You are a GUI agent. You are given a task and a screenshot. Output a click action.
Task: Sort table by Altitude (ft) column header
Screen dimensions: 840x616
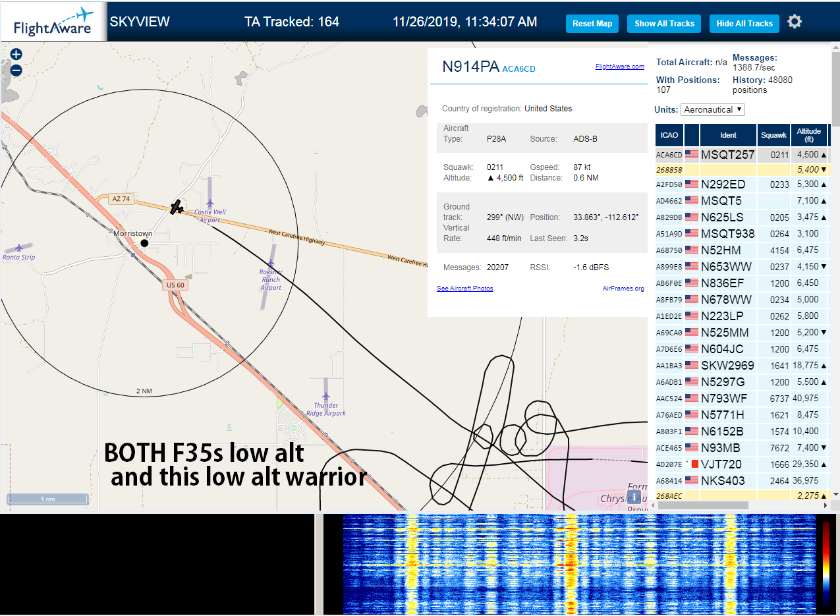(x=808, y=135)
